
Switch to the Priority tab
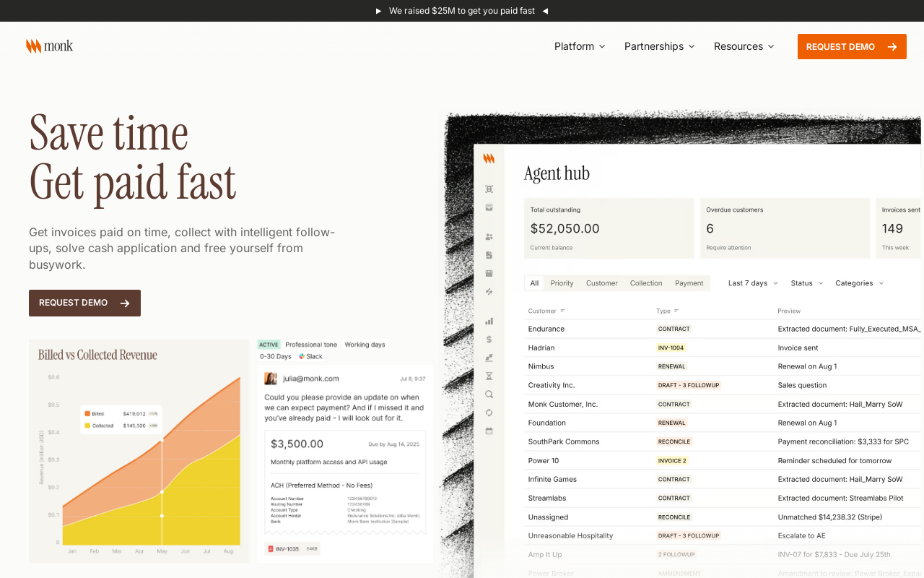[x=562, y=283]
